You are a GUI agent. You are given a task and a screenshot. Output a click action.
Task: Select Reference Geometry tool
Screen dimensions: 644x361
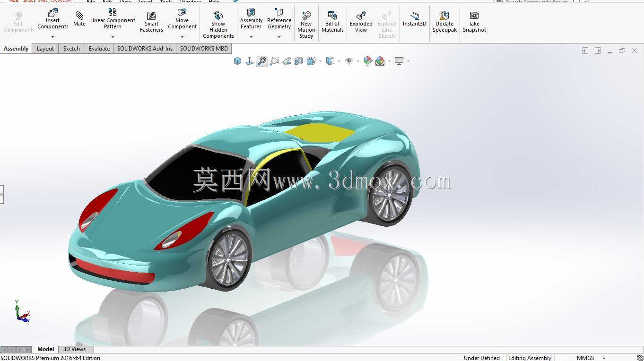(x=279, y=19)
